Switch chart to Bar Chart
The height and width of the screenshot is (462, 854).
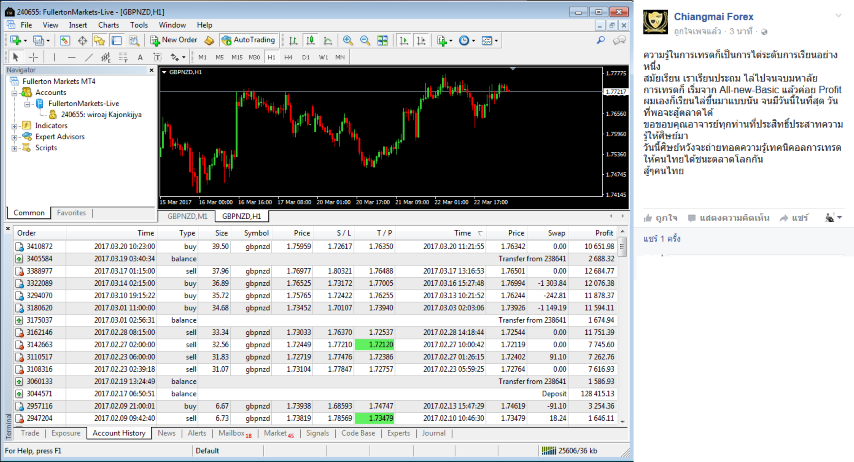point(293,40)
